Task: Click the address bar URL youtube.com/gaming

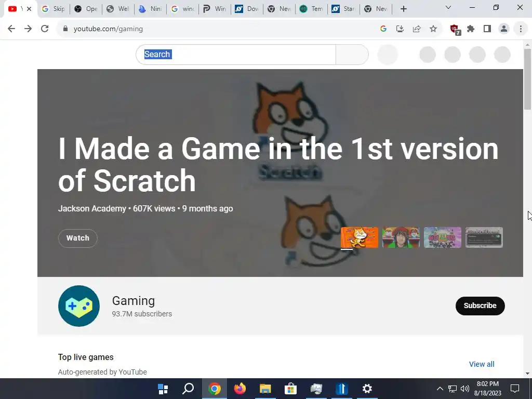Action: [108, 29]
